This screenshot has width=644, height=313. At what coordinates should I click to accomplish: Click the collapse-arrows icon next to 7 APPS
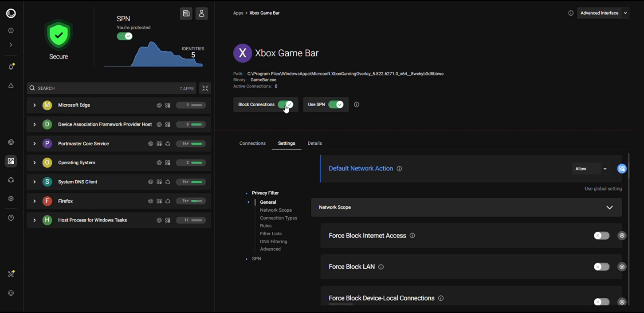(x=205, y=88)
